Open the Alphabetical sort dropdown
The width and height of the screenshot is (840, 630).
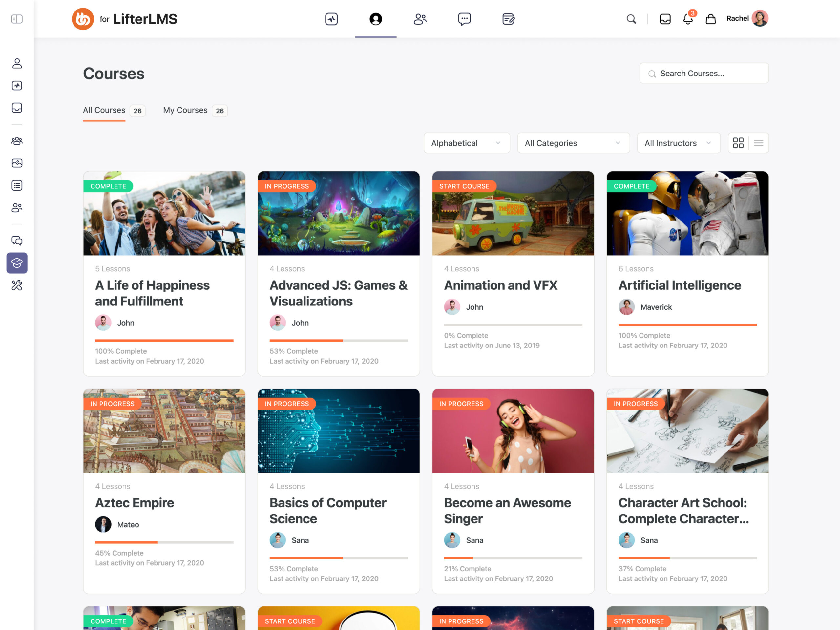pyautogui.click(x=466, y=143)
